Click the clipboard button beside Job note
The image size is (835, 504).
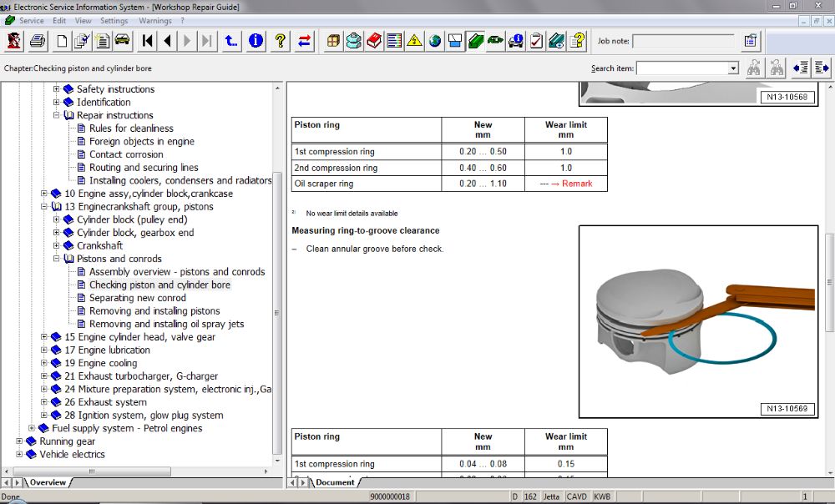click(x=750, y=41)
